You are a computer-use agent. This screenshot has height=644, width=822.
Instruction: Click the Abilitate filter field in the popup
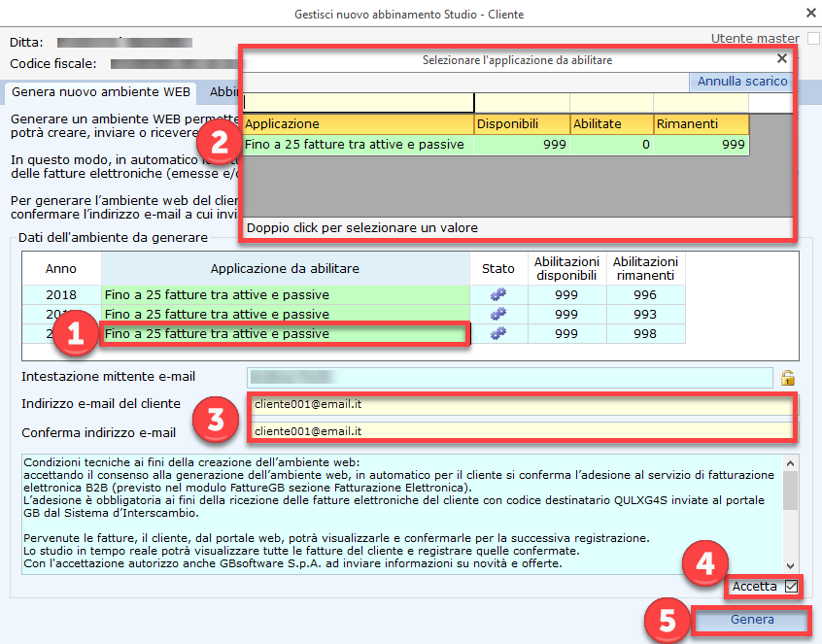click(612, 103)
